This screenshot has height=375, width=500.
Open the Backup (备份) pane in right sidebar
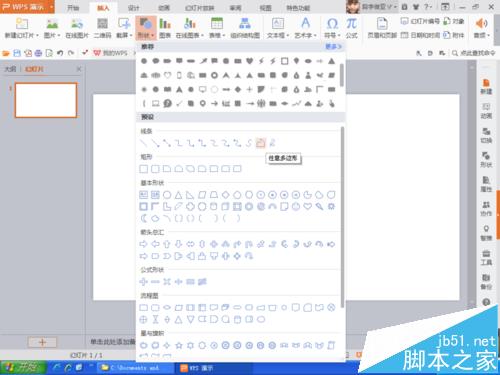486,282
